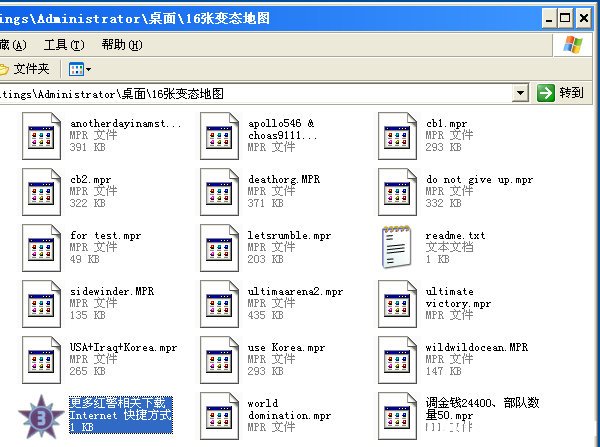
Task: Select the letsrumble.mpr file icon
Action: [219, 248]
